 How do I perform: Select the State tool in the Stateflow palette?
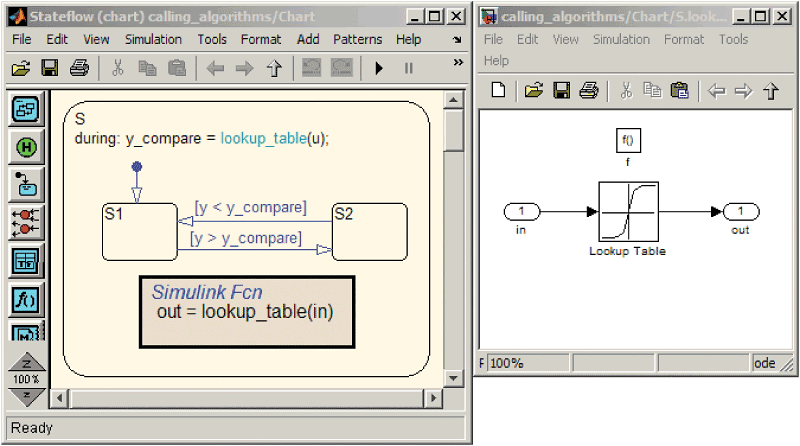[x=24, y=109]
